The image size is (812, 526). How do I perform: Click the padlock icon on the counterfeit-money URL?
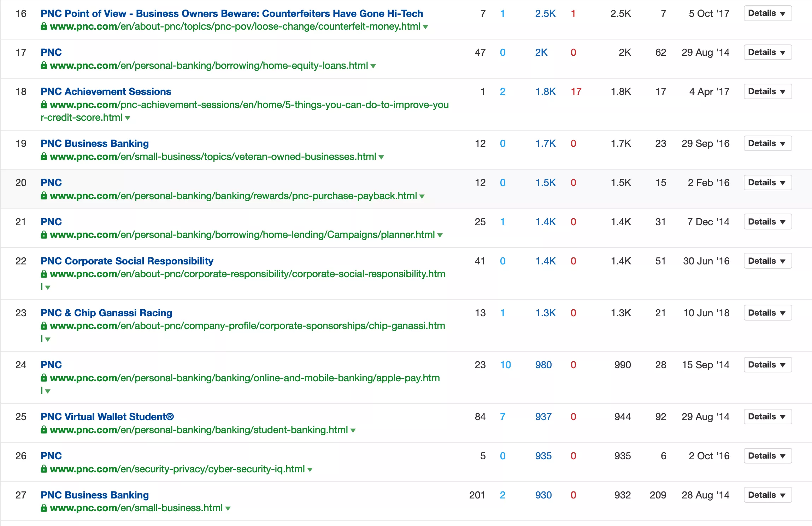[x=44, y=26]
